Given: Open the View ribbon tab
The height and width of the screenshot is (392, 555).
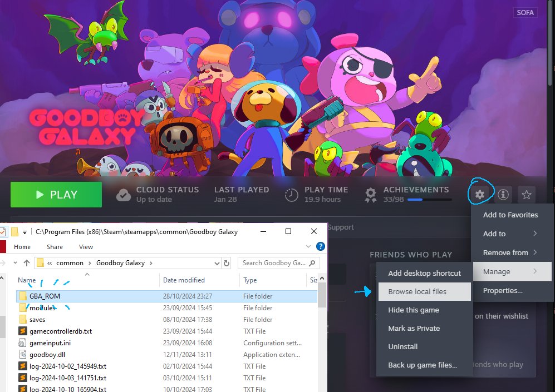Looking at the screenshot, I should point(86,247).
